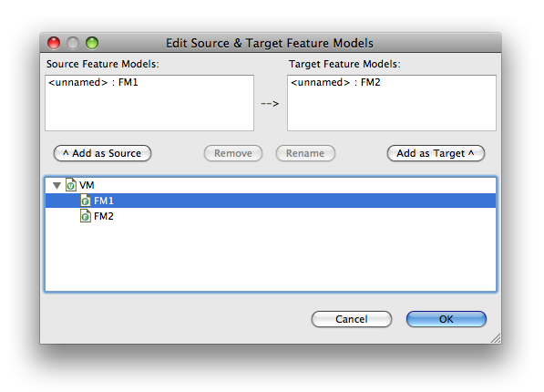The image size is (544, 392).
Task: Click the Rename button
Action: click(305, 153)
